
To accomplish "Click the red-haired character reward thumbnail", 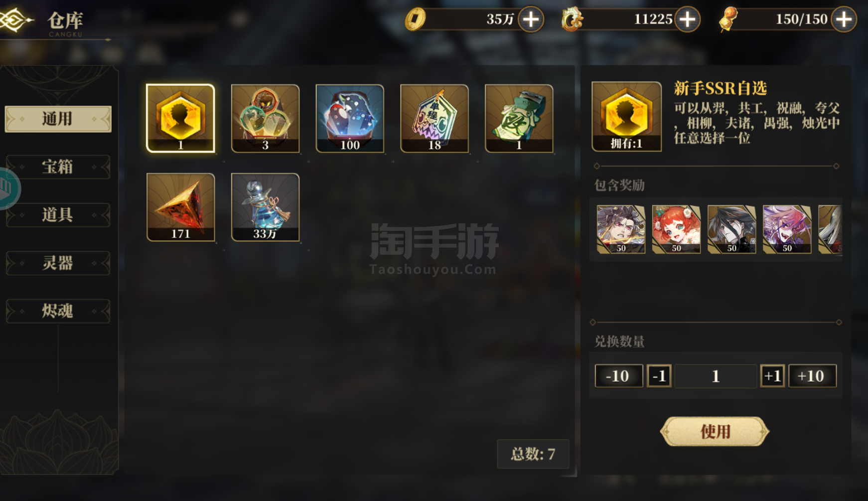I will coord(676,229).
